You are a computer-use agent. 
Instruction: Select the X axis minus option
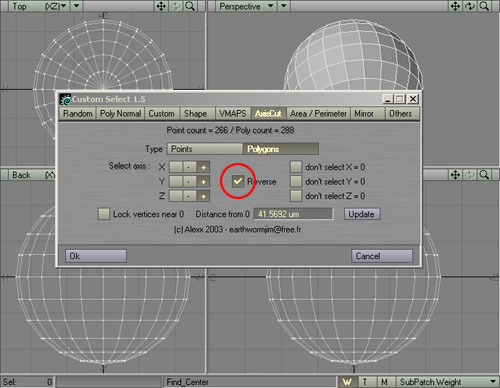point(189,167)
